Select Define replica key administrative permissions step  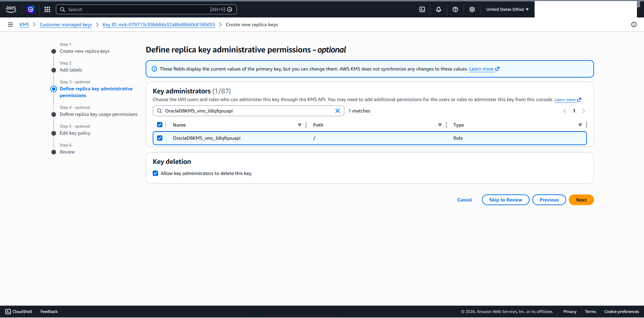coord(96,92)
